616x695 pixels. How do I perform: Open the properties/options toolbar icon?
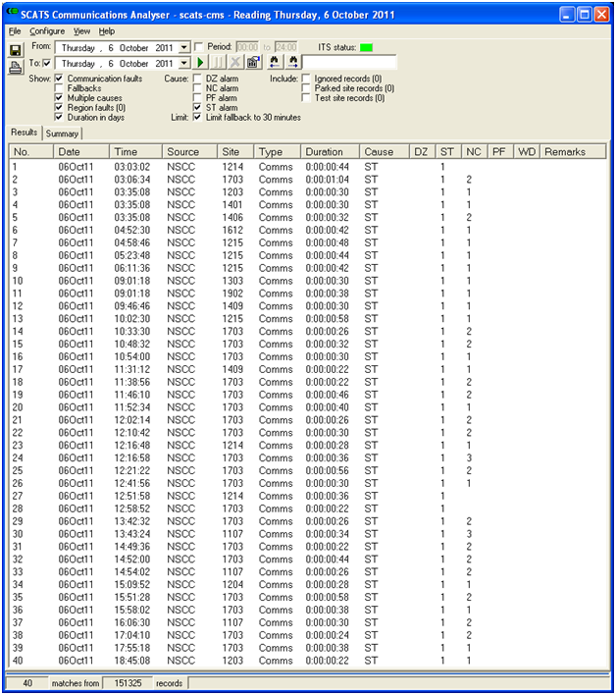(253, 62)
